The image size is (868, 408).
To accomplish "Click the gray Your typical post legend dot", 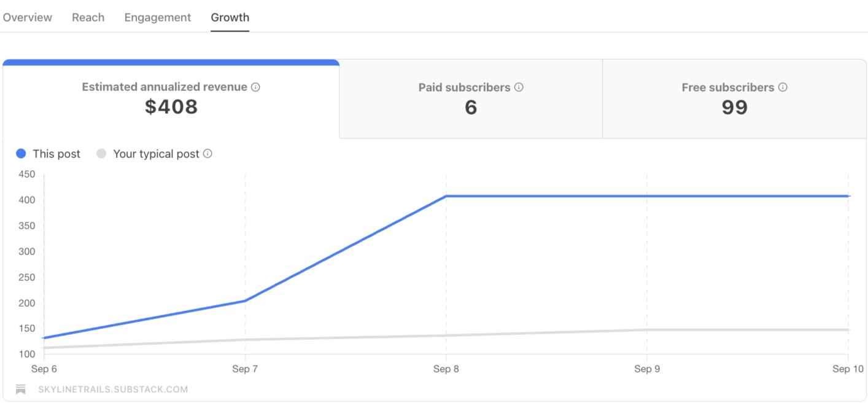I will click(101, 154).
